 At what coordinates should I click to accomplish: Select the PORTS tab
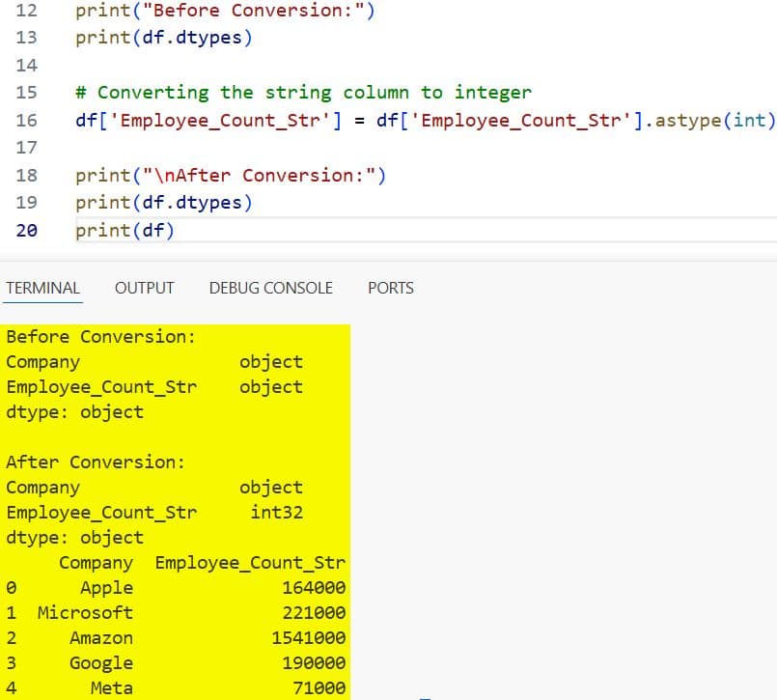tap(390, 288)
